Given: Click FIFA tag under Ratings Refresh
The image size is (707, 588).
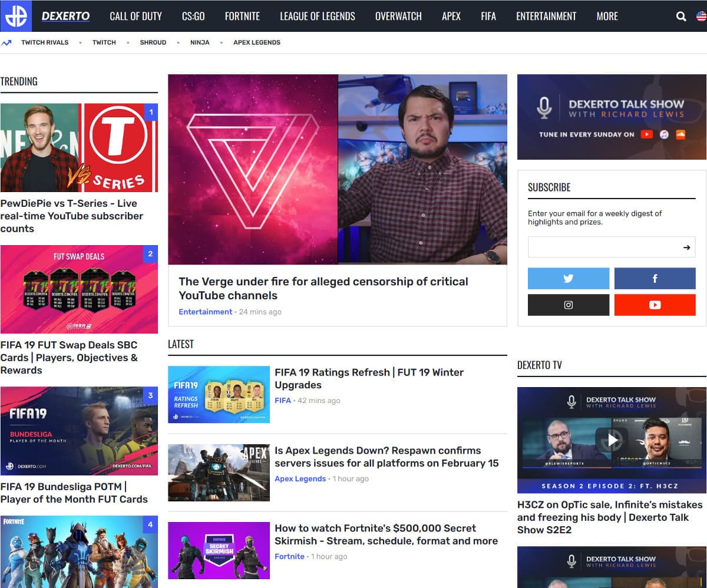Looking at the screenshot, I should tap(283, 401).
